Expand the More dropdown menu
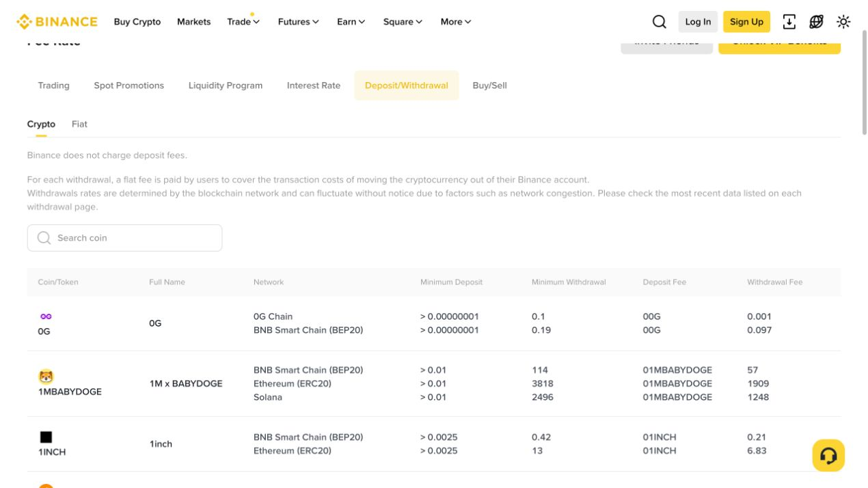Viewport: 868px width, 488px height. [x=456, y=22]
